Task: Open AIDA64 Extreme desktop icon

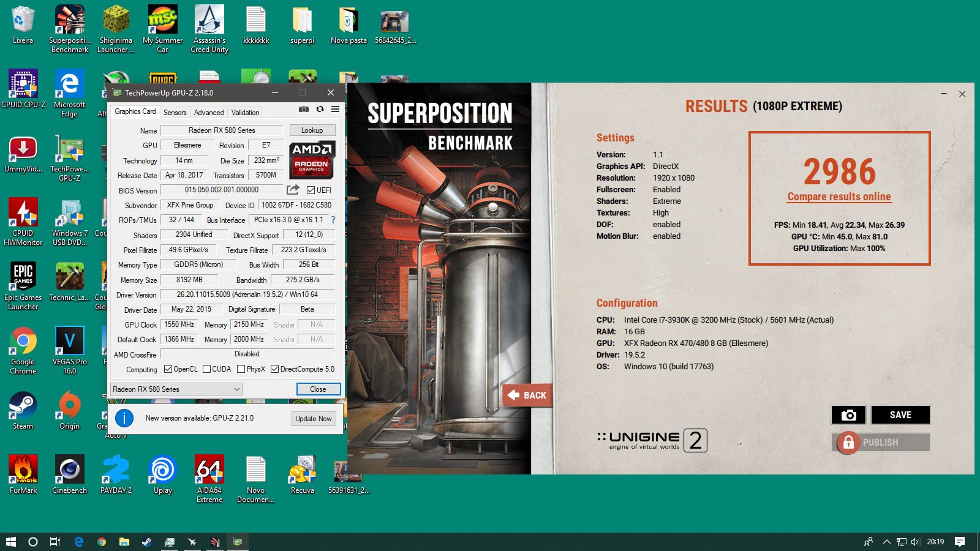Action: 209,479
